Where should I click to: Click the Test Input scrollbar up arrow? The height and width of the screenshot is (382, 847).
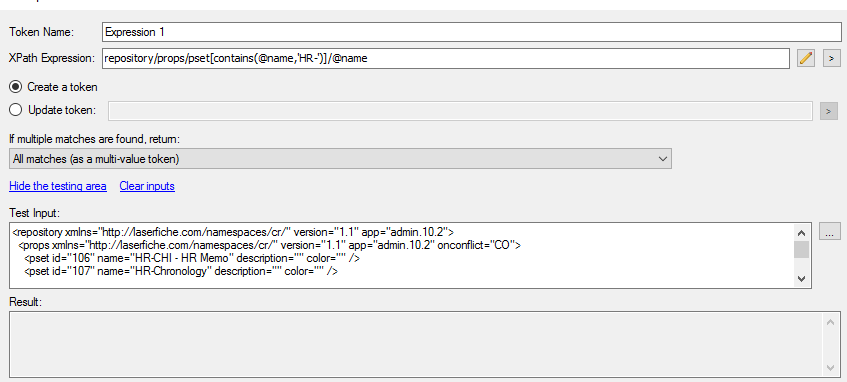pyautogui.click(x=801, y=233)
